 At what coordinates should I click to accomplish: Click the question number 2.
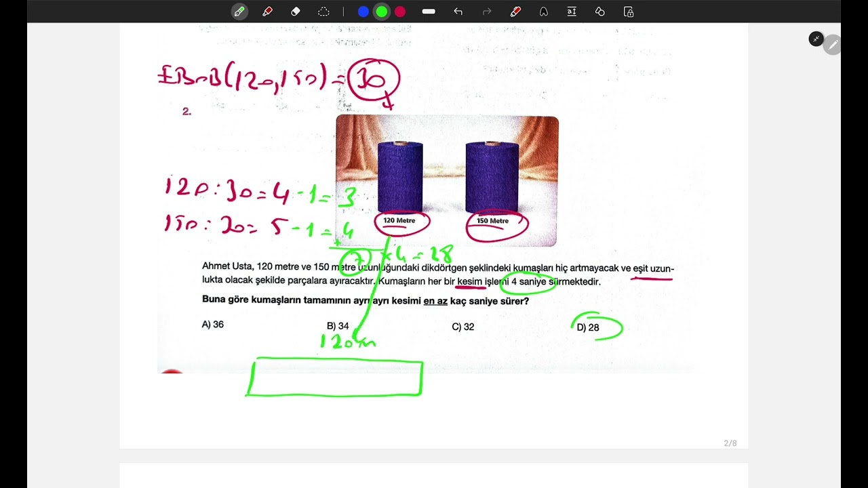coord(186,112)
